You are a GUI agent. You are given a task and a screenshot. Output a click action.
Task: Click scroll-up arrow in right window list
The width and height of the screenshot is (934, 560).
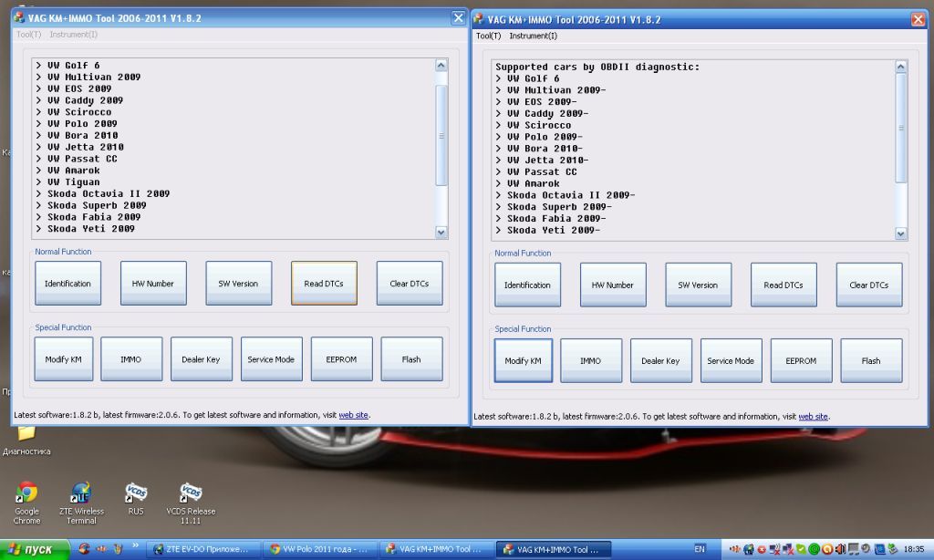900,67
